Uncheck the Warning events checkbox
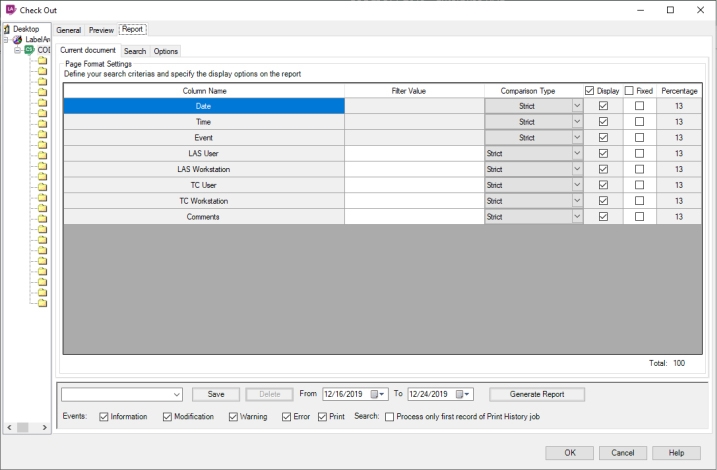Image resolution: width=717 pixels, height=470 pixels. coord(233,417)
